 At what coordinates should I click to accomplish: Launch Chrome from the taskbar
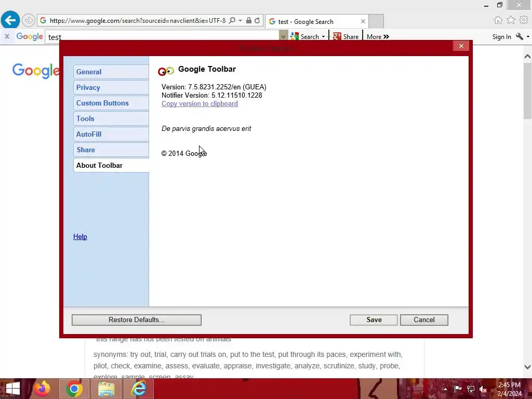point(74,389)
